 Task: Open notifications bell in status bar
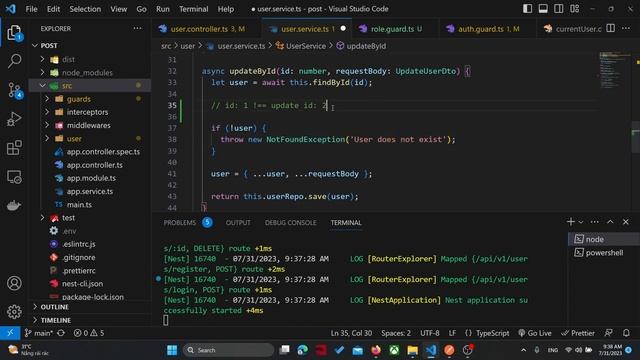(x=626, y=333)
